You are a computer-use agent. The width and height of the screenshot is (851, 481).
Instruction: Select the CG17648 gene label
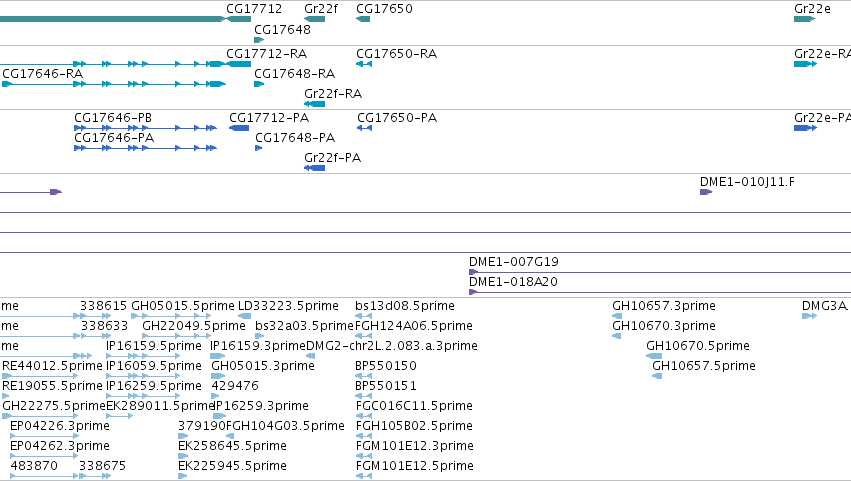(x=282, y=29)
